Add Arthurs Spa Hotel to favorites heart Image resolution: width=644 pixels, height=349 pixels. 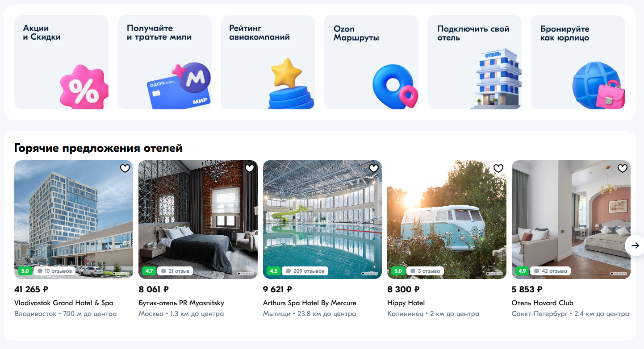[x=374, y=168]
